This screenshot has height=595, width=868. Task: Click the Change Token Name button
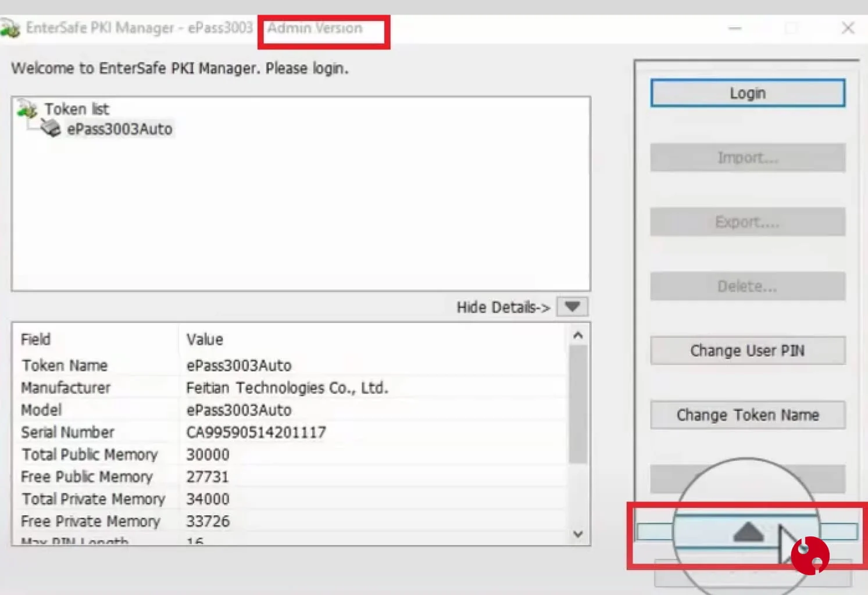tap(748, 415)
